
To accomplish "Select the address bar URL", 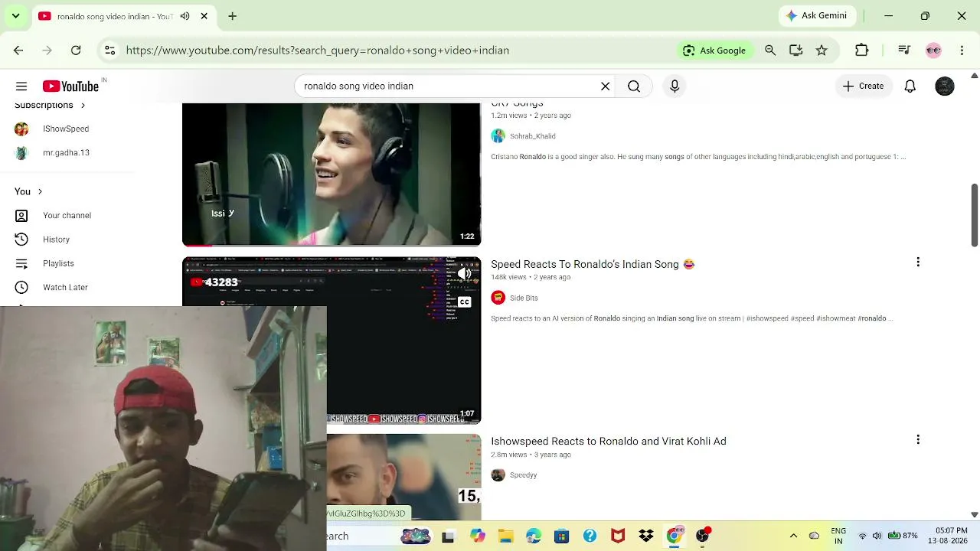I will click(x=318, y=51).
